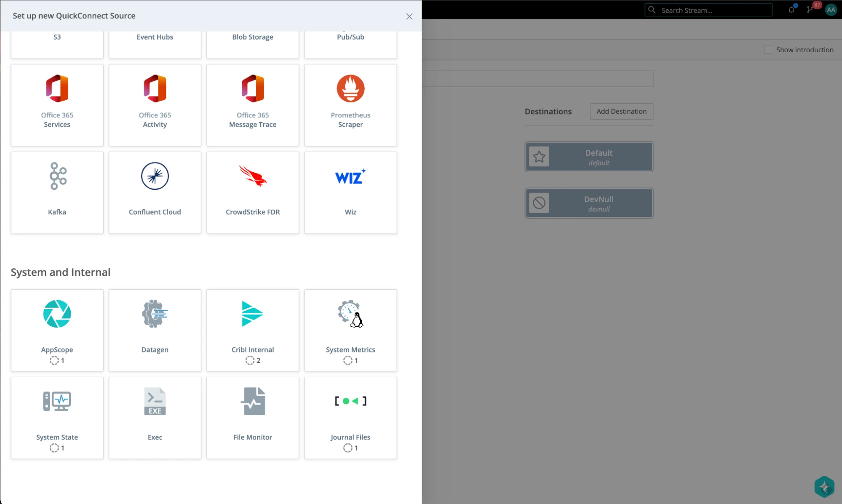Choose the AppScope aperture icon
842x504 pixels.
57,314
